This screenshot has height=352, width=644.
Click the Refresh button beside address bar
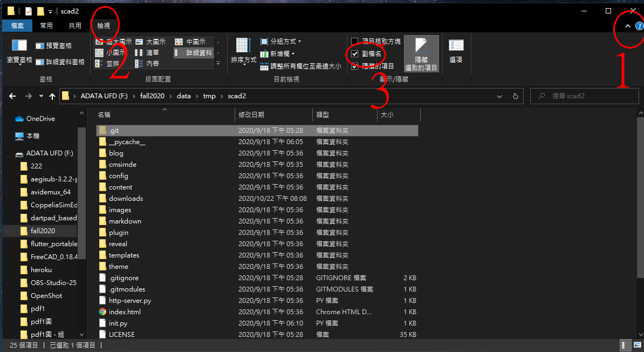(x=515, y=96)
